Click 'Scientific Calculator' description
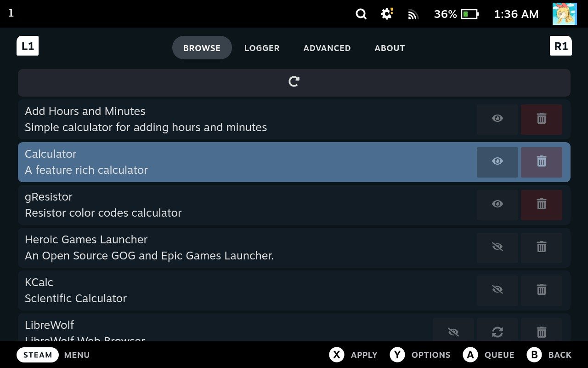This screenshot has height=368, width=588. point(76,299)
